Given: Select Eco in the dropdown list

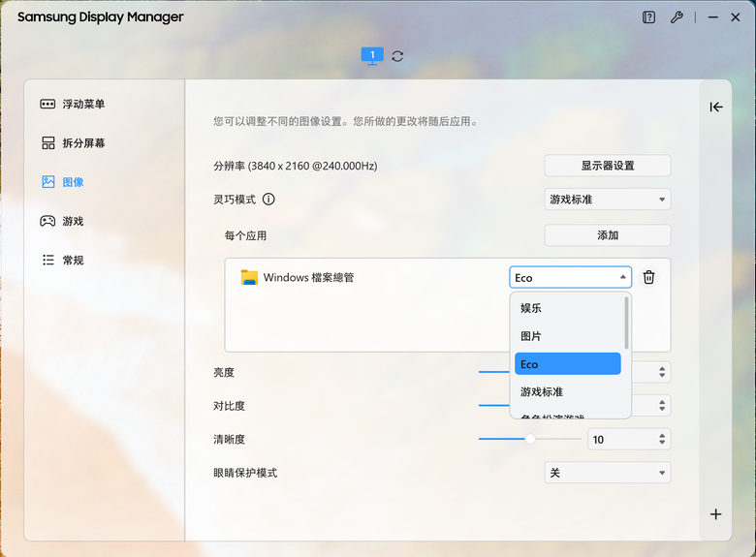Looking at the screenshot, I should [567, 364].
